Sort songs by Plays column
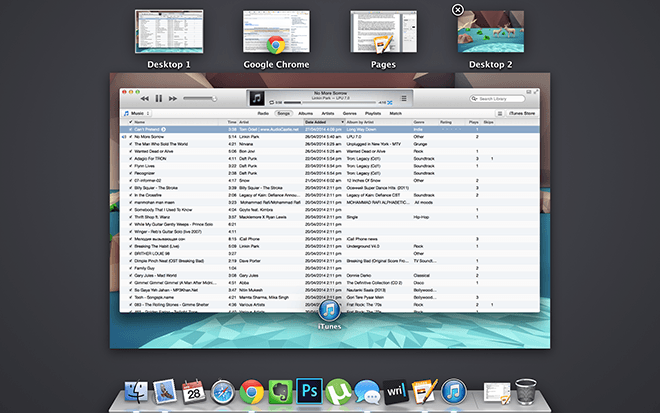 [x=474, y=122]
